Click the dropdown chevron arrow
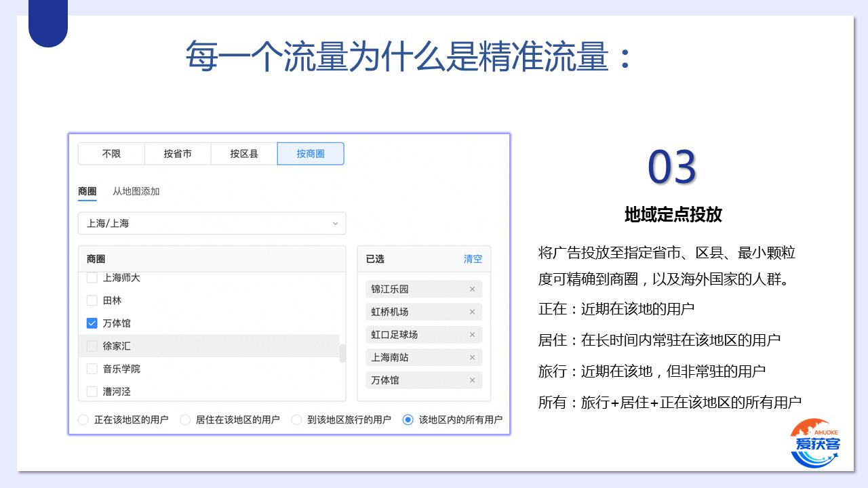This screenshot has height=488, width=868. (x=335, y=224)
